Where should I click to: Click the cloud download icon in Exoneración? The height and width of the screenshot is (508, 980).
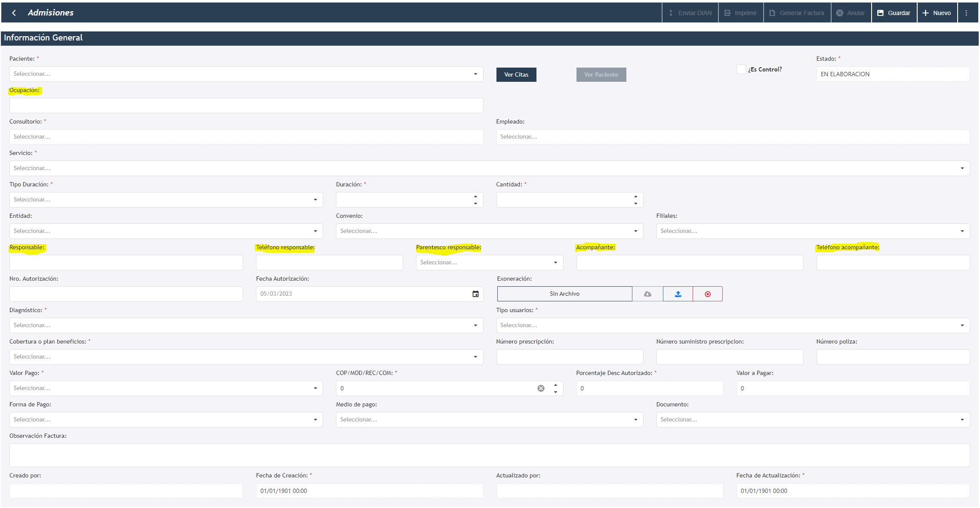coord(647,294)
